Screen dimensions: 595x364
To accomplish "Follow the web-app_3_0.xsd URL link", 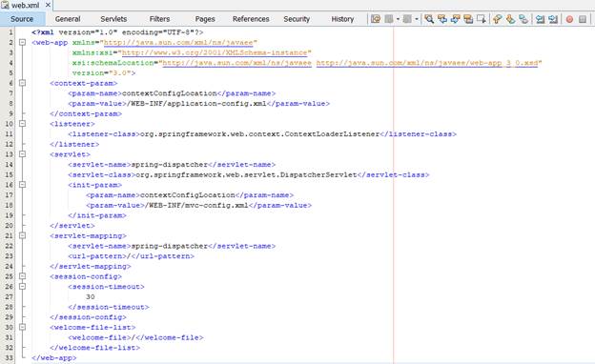I will [x=427, y=63].
